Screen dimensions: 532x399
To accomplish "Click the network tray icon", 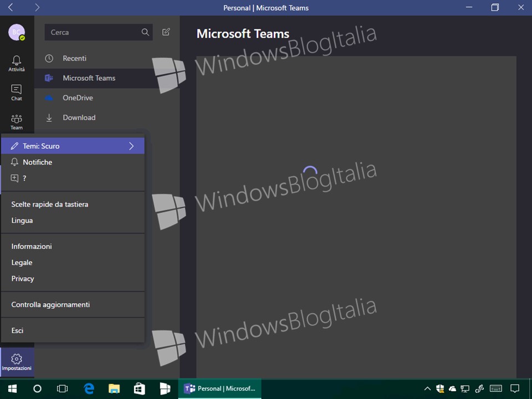I will 465,389.
